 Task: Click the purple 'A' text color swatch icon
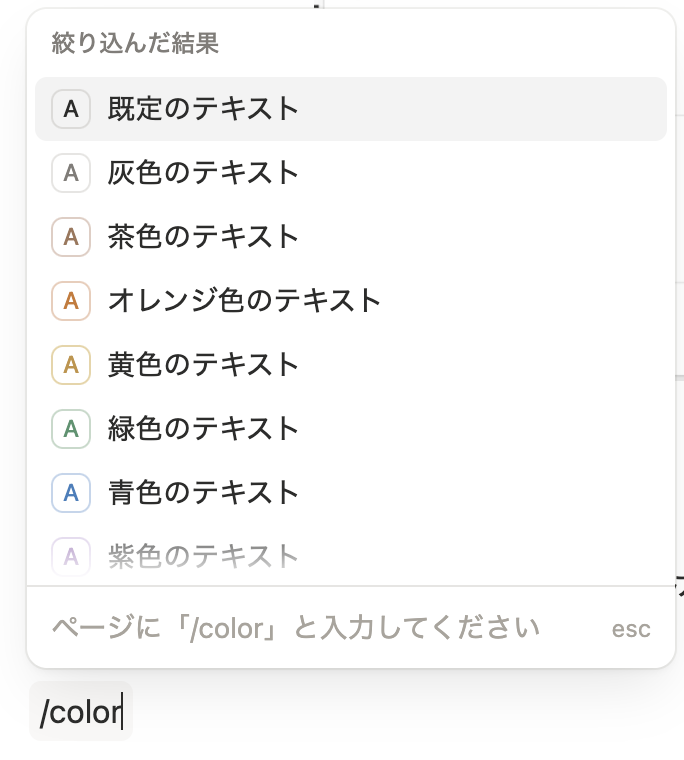71,556
